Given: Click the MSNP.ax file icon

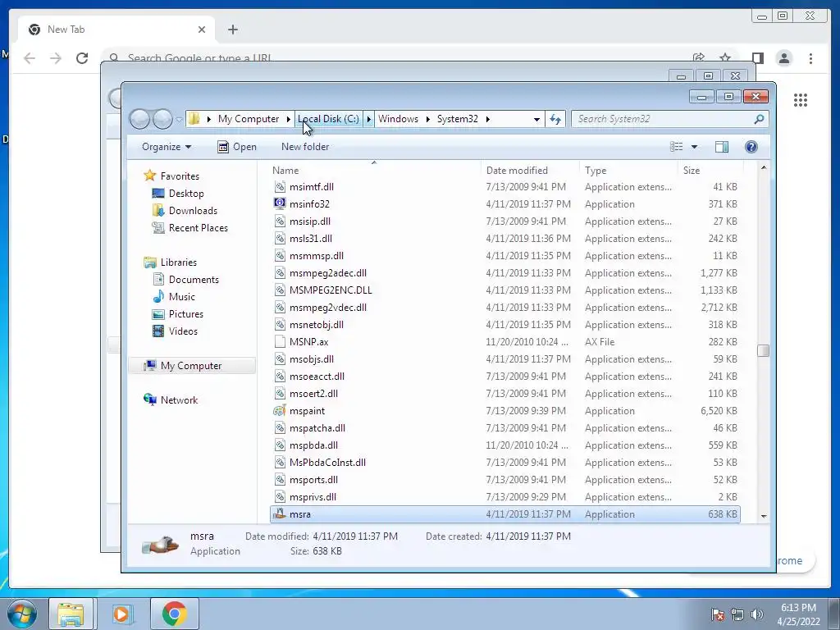Looking at the screenshot, I should pos(280,341).
